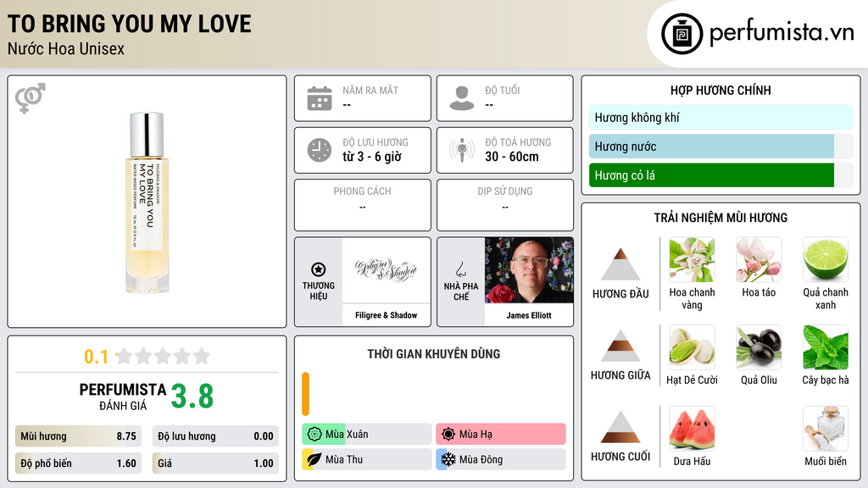This screenshot has width=868, height=488.
Task: Click the Hương cuối pyramid icon
Action: click(620, 427)
